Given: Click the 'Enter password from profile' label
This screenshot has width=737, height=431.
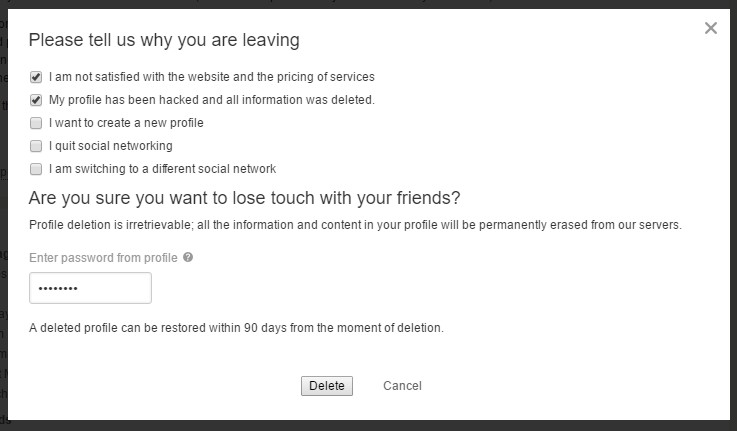Looking at the screenshot, I should click(x=103, y=258).
